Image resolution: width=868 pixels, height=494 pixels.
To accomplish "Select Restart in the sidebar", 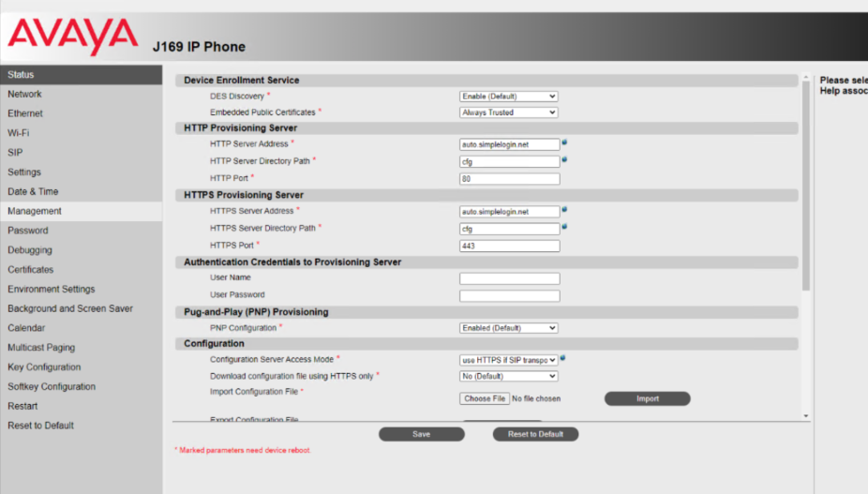I will pyautogui.click(x=82, y=406).
